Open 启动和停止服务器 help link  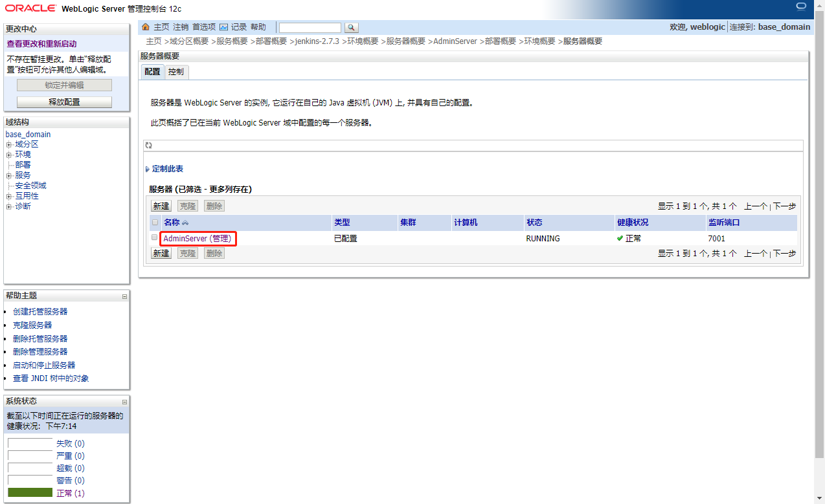coord(44,366)
